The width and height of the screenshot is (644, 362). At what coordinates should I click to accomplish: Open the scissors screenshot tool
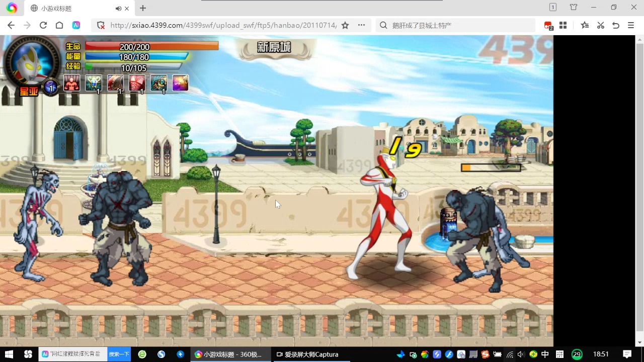point(600,25)
